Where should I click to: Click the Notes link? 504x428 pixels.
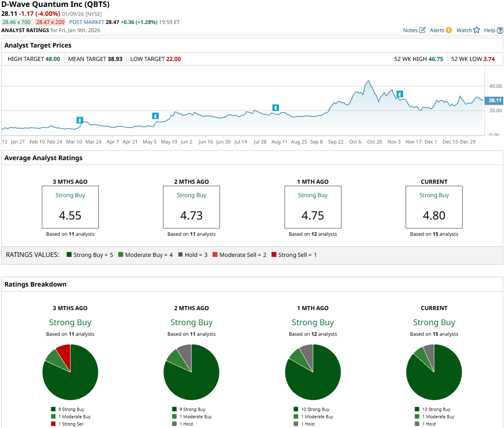coord(410,30)
